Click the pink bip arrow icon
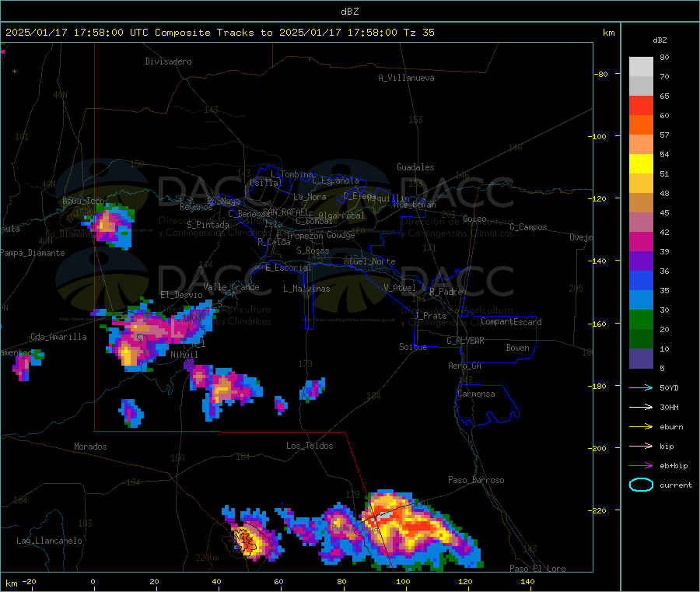 [641, 446]
